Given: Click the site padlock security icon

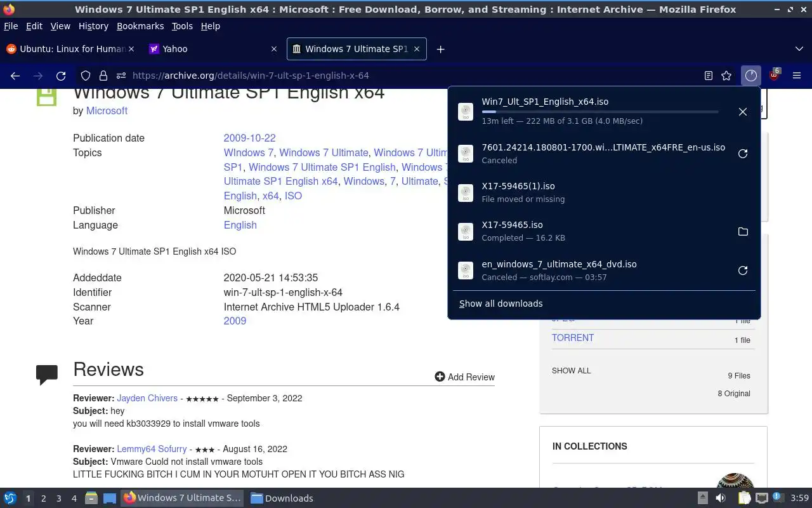Looking at the screenshot, I should click(103, 76).
